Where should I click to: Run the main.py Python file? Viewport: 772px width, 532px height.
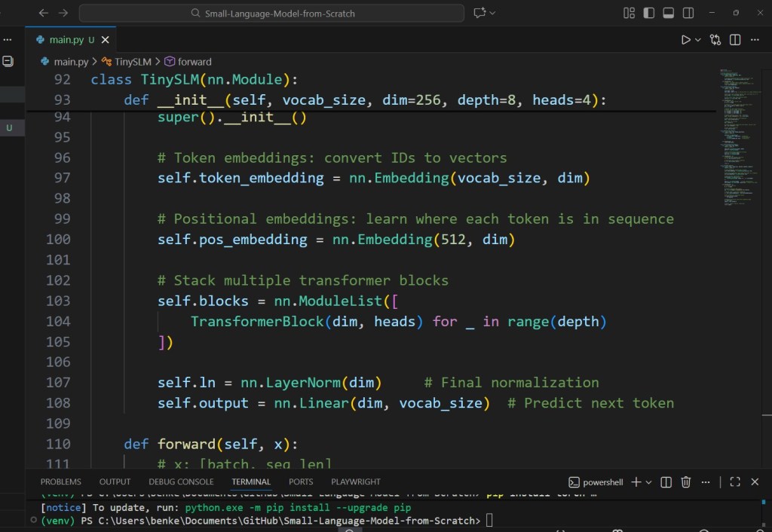pyautogui.click(x=686, y=39)
